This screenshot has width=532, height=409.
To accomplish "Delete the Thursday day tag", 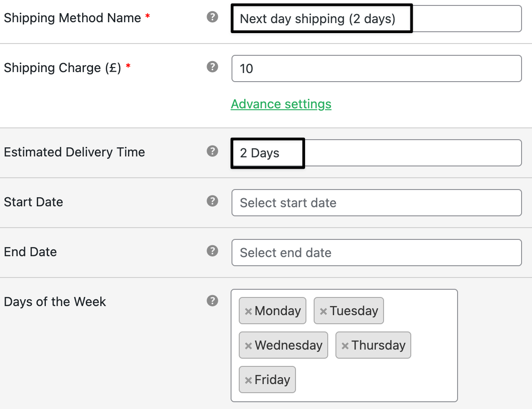I will click(x=345, y=346).
